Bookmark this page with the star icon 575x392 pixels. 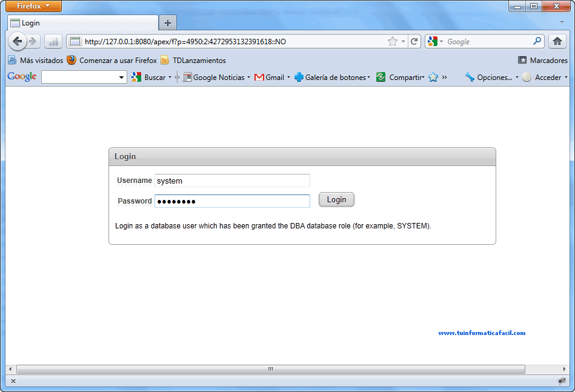coord(393,42)
